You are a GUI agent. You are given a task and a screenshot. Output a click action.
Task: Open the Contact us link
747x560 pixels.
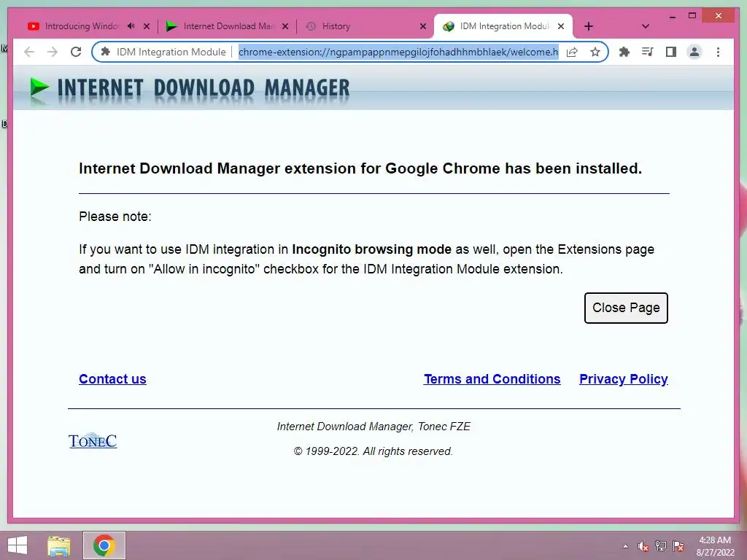(x=112, y=379)
